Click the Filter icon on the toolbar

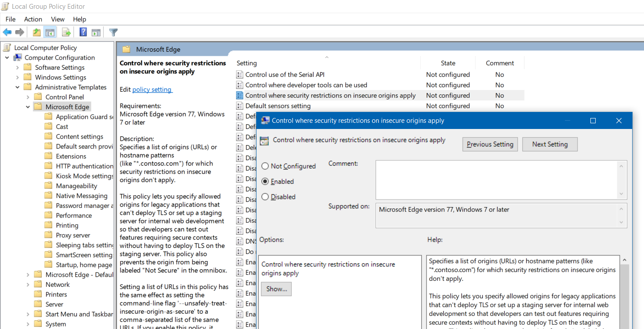[113, 32]
